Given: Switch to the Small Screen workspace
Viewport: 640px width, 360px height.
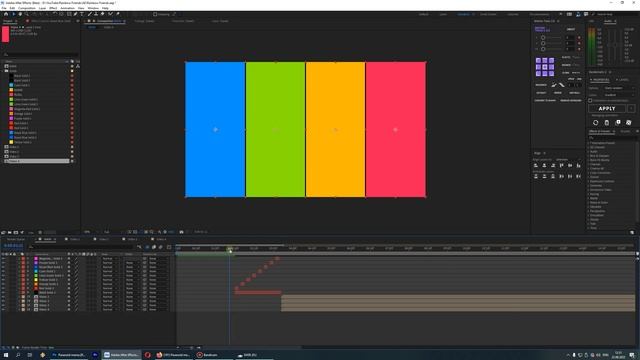Looking at the screenshot, I should coord(488,14).
